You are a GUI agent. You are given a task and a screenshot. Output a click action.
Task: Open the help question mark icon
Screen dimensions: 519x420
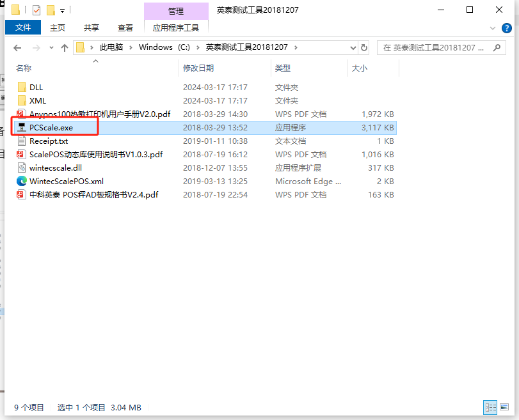(x=506, y=28)
